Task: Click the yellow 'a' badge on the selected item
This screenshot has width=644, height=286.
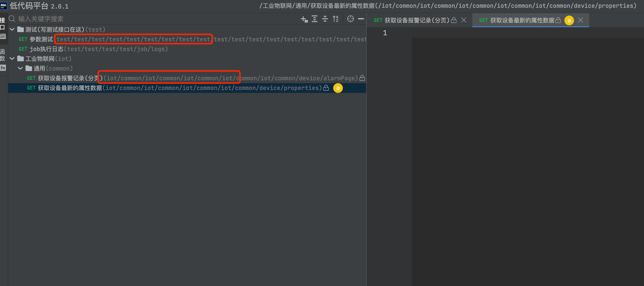Action: (338, 88)
